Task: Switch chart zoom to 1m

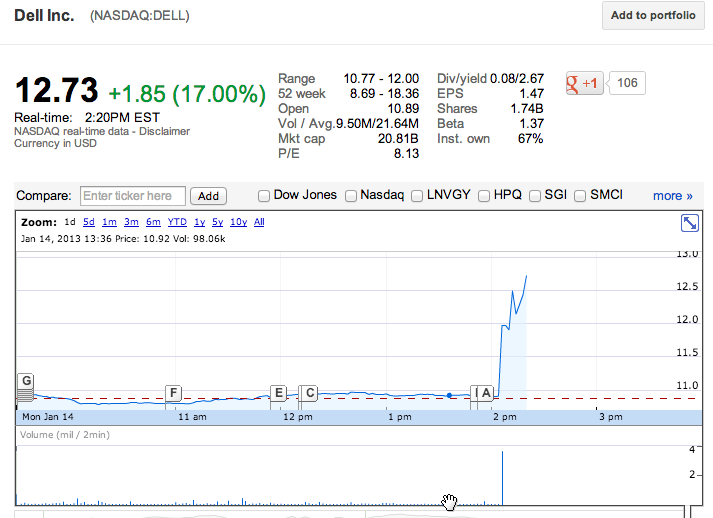Action: tap(109, 222)
